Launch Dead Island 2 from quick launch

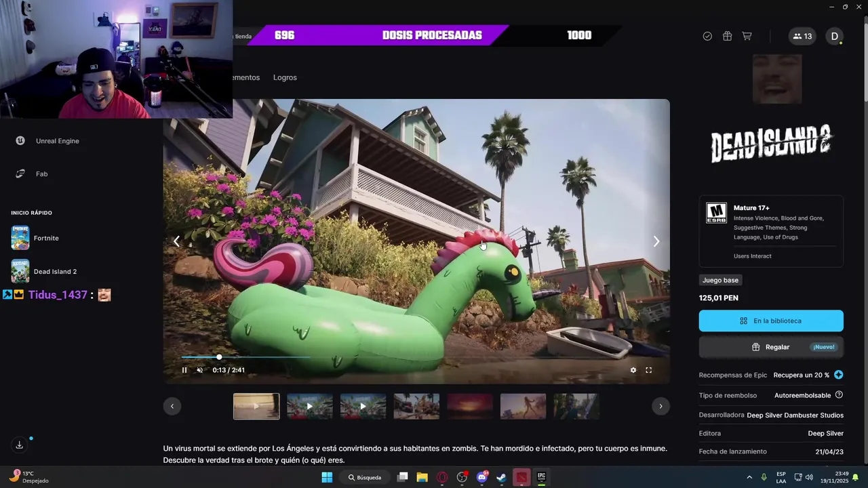click(44, 271)
